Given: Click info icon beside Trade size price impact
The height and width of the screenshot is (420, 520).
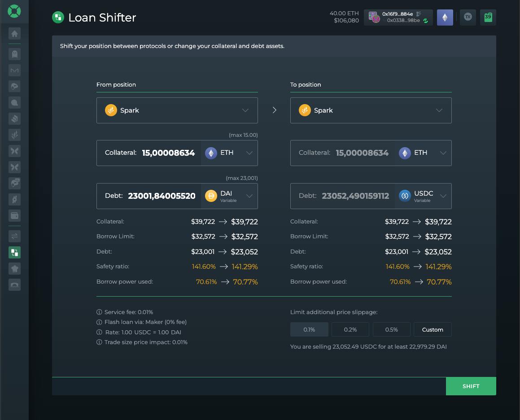Looking at the screenshot, I should 99,342.
